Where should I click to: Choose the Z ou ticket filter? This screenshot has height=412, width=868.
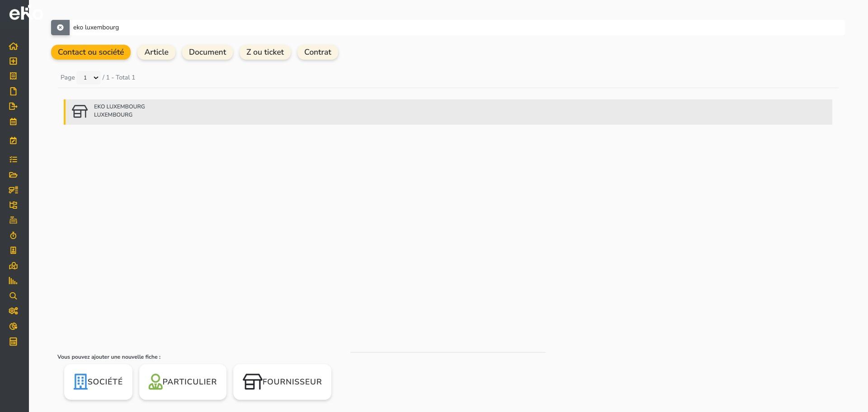[x=265, y=52]
